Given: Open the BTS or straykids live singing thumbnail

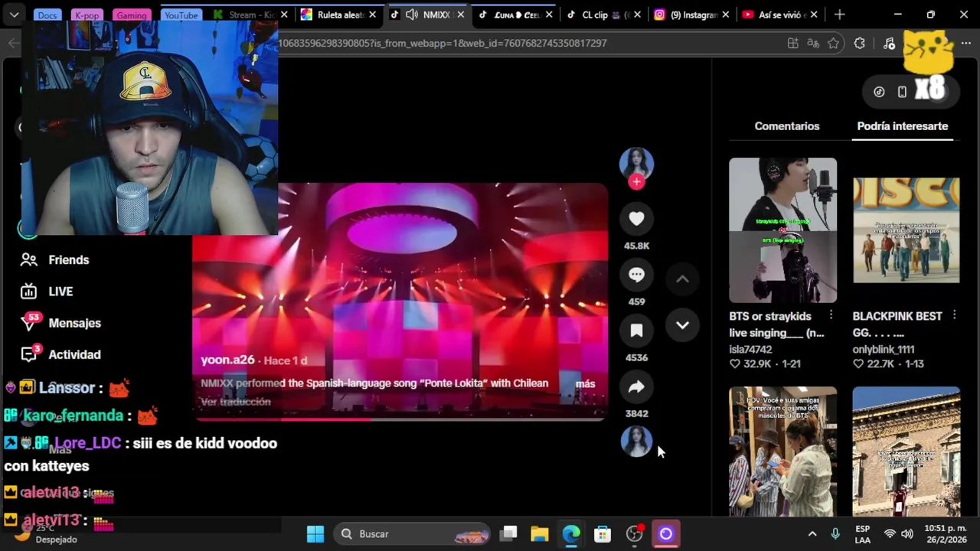Looking at the screenshot, I should [782, 230].
